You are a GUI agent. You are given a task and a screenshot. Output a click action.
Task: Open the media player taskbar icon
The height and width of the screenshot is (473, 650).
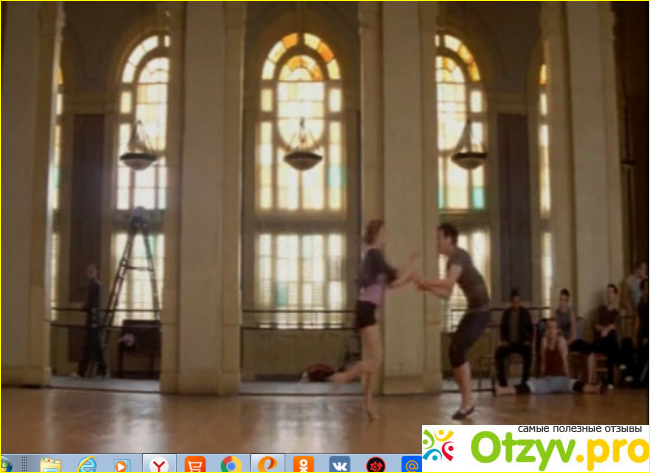pyautogui.click(x=122, y=465)
